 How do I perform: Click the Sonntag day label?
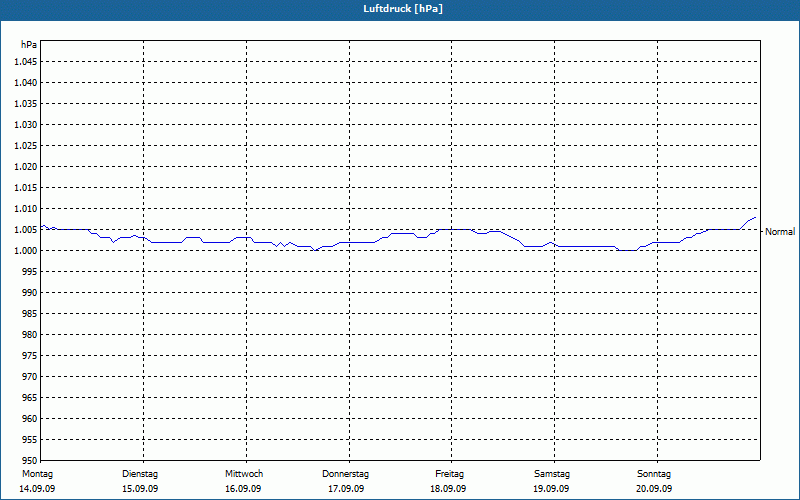(654, 474)
